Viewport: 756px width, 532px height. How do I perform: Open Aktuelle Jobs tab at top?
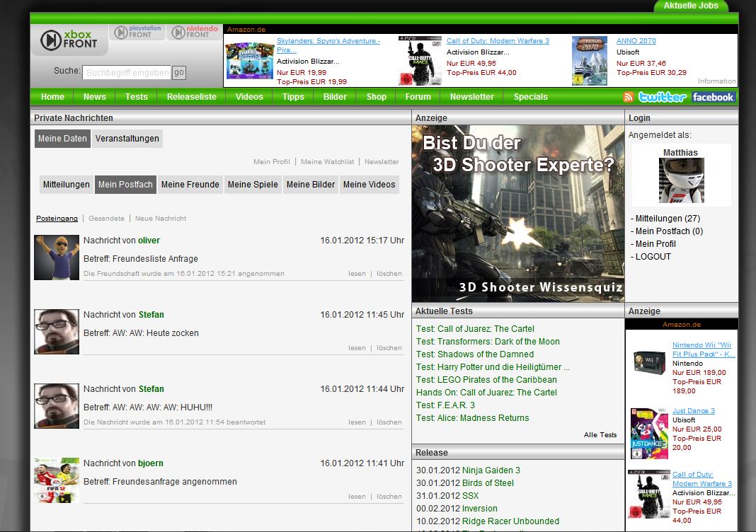[x=690, y=6]
